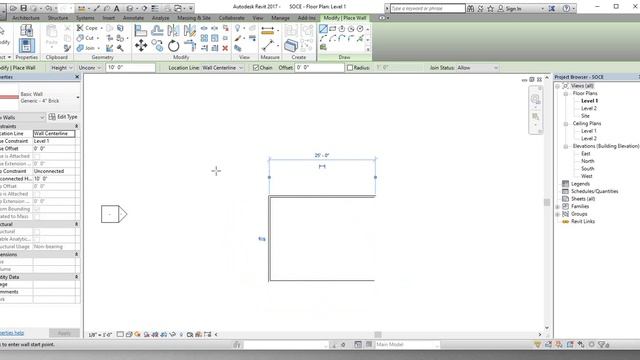
Task: Open the South elevation view
Action: (x=587, y=169)
